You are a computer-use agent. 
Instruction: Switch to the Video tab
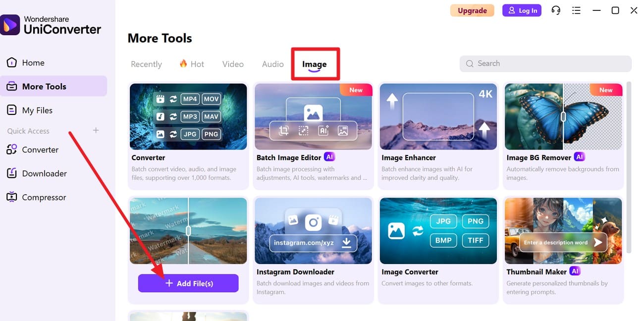click(x=233, y=64)
